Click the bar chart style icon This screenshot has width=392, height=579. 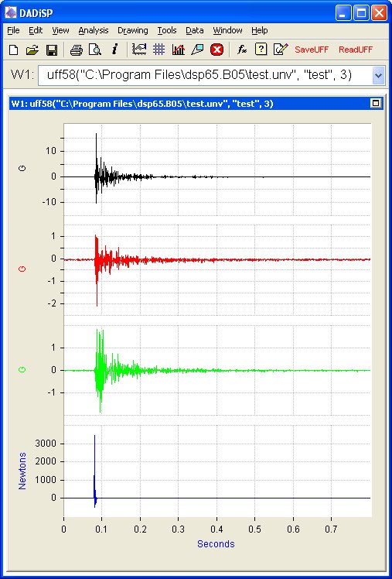click(x=179, y=50)
